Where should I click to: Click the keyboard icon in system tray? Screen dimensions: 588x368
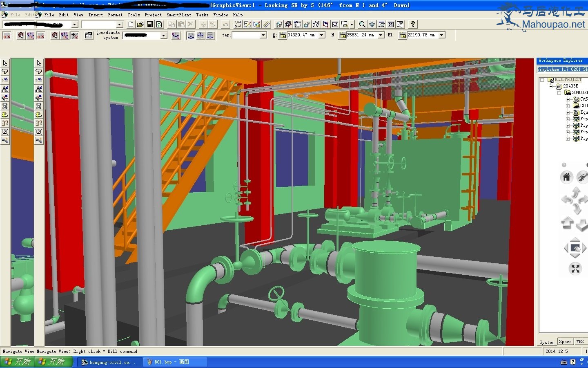tap(564, 362)
